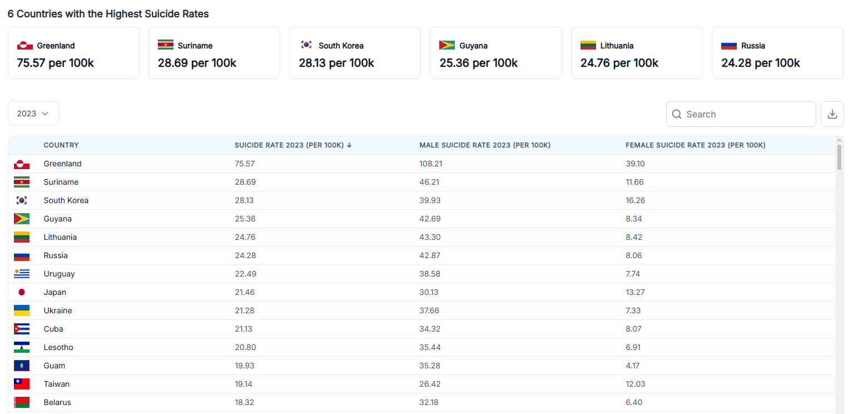Viewport: 868px width, 414px height.
Task: Sort by Male Suicide Rate 2023 header
Action: click(485, 145)
